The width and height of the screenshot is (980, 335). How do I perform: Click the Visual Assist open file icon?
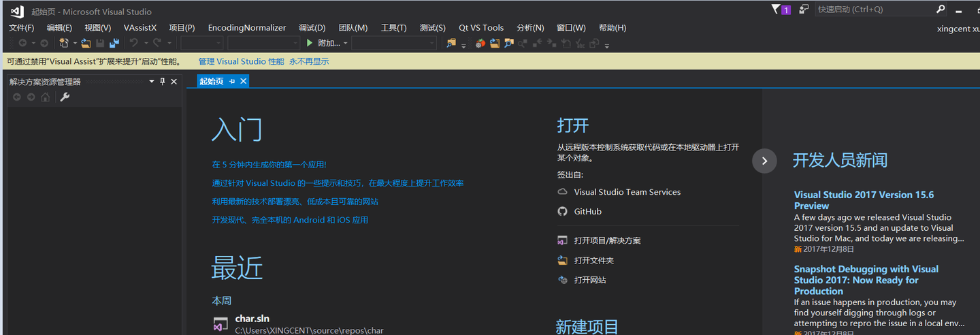point(495,43)
